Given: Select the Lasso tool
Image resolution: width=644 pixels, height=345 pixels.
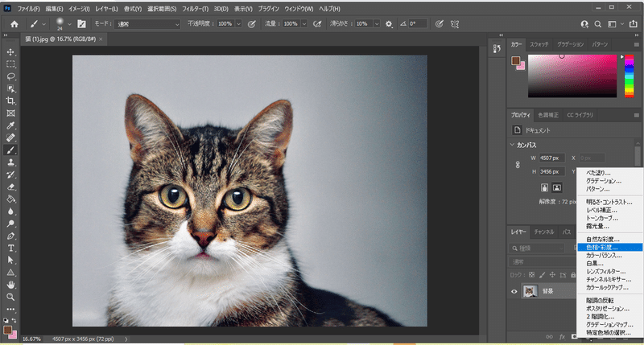Looking at the screenshot, I should coord(11,76).
